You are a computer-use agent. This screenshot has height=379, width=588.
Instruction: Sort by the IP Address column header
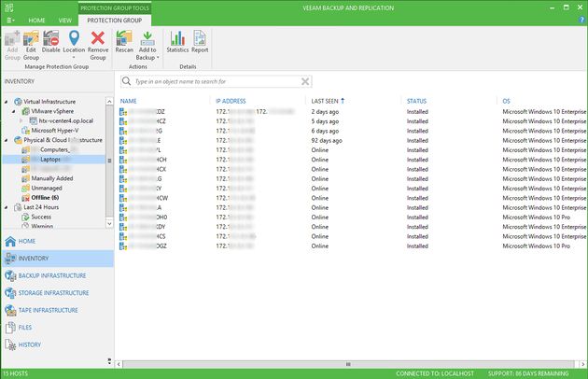(x=231, y=101)
